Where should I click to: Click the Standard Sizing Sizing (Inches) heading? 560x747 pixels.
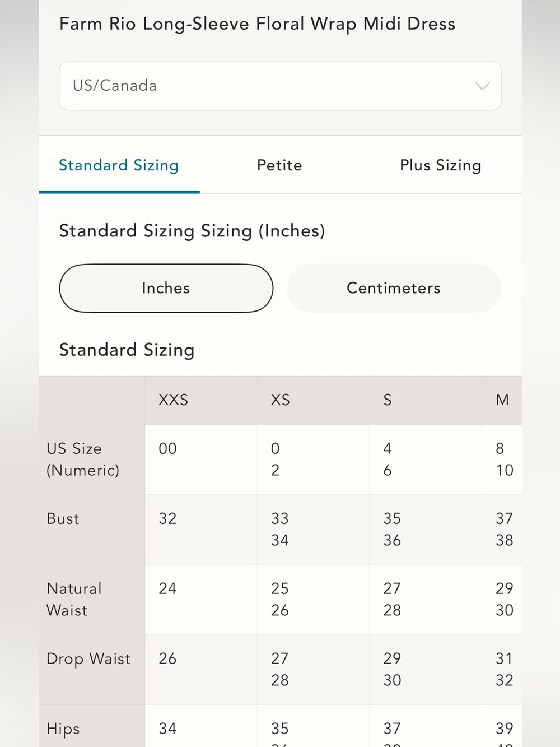click(192, 231)
